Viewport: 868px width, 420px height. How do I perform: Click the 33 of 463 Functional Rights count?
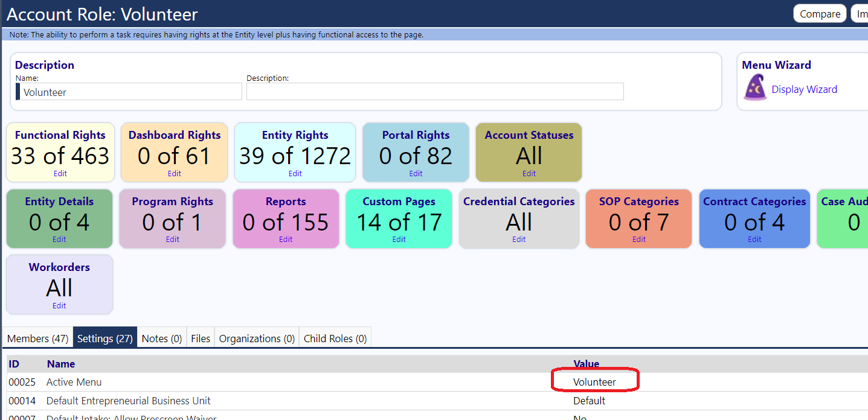click(x=60, y=156)
